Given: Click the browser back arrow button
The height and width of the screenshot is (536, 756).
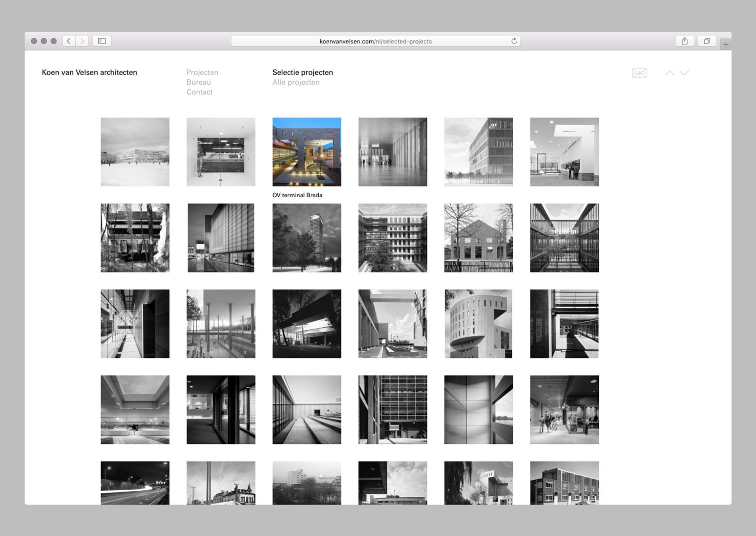Looking at the screenshot, I should (x=69, y=41).
